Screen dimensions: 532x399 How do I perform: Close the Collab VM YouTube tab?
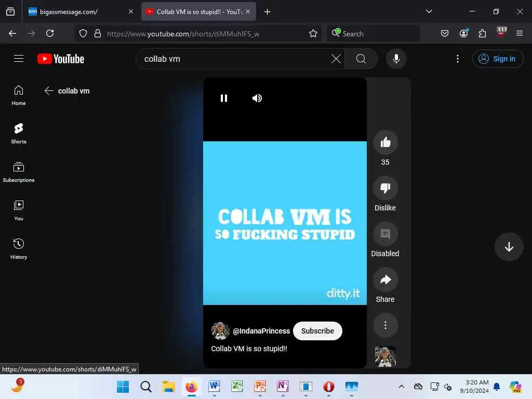pyautogui.click(x=248, y=11)
